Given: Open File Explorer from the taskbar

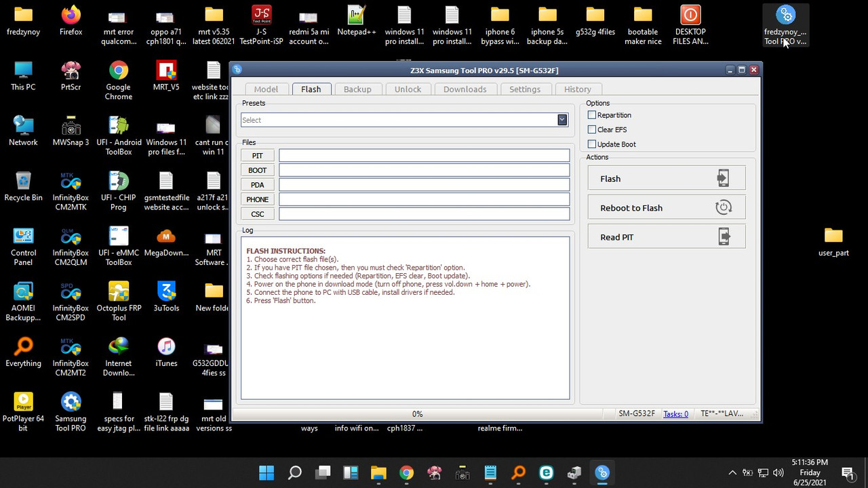Looking at the screenshot, I should (378, 472).
